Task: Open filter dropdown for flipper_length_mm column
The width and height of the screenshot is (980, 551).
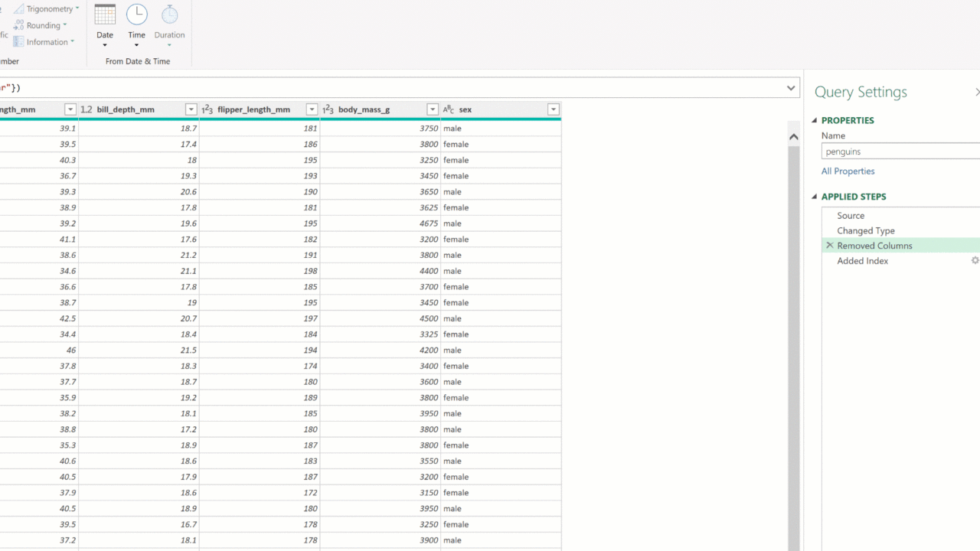Action: click(312, 109)
